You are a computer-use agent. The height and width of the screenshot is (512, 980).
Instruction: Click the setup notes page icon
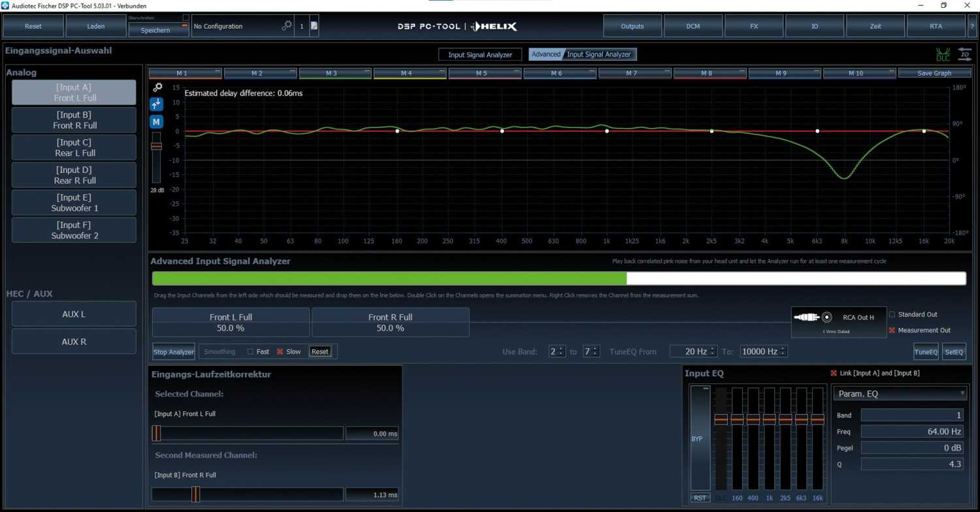pos(314,26)
